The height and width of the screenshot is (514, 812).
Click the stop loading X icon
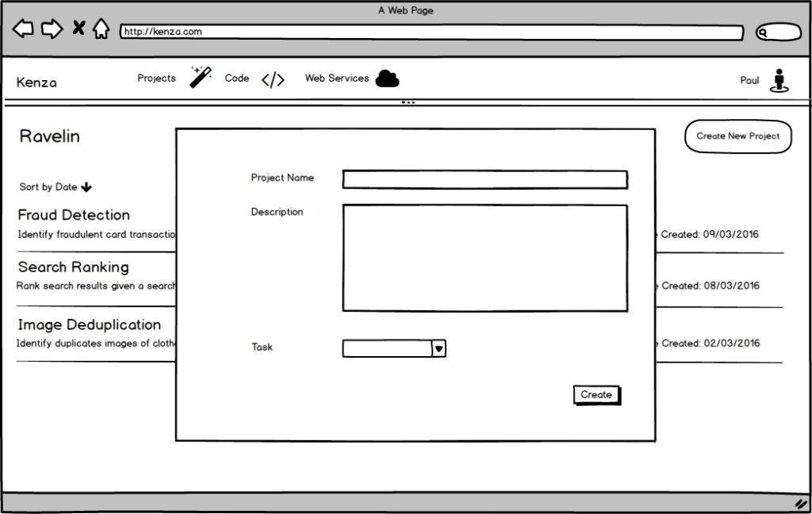tap(79, 29)
